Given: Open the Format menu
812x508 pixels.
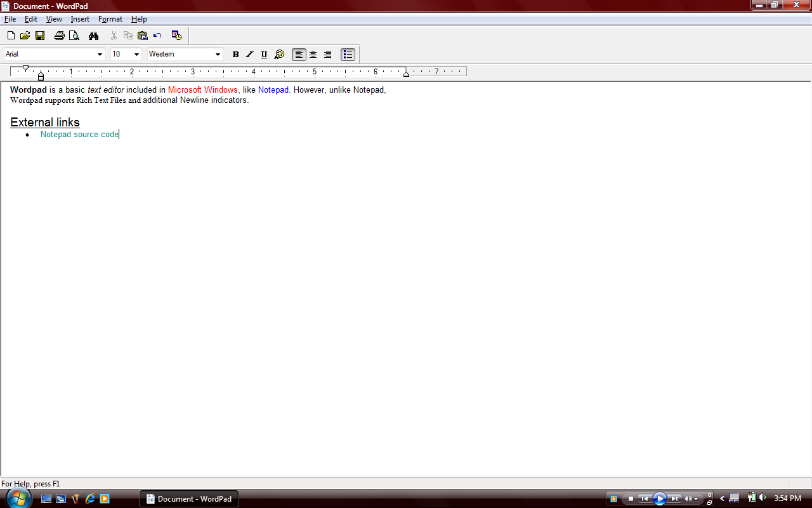Looking at the screenshot, I should click(x=110, y=19).
